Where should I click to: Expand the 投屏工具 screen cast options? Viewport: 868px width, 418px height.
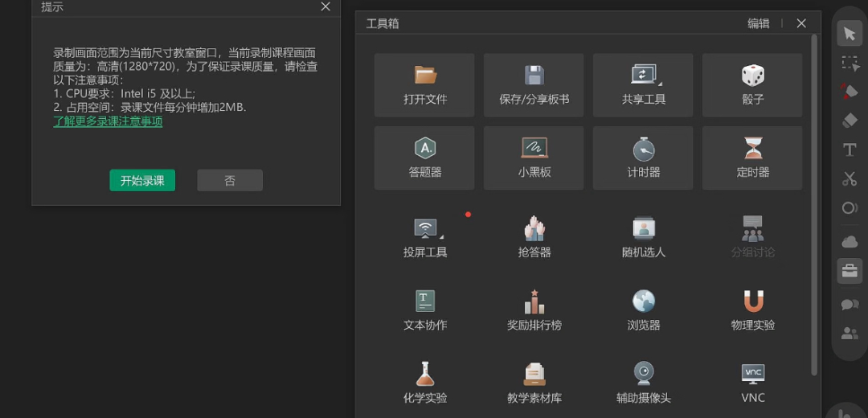pyautogui.click(x=441, y=236)
